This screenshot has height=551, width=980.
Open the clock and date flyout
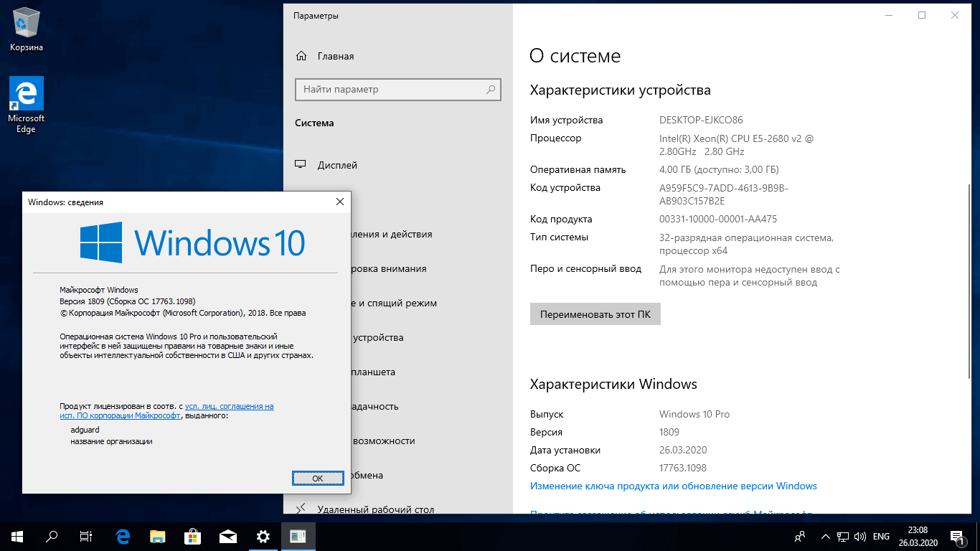click(x=918, y=536)
